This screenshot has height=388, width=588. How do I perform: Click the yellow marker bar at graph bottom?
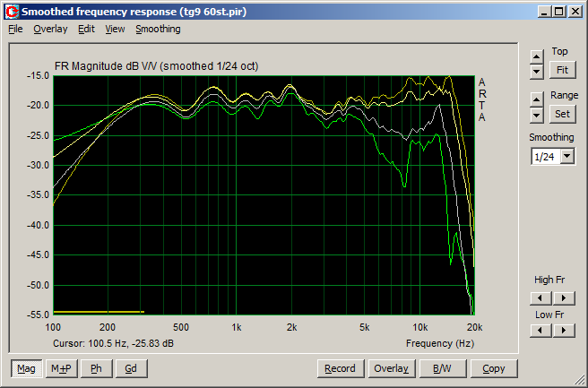(x=99, y=312)
